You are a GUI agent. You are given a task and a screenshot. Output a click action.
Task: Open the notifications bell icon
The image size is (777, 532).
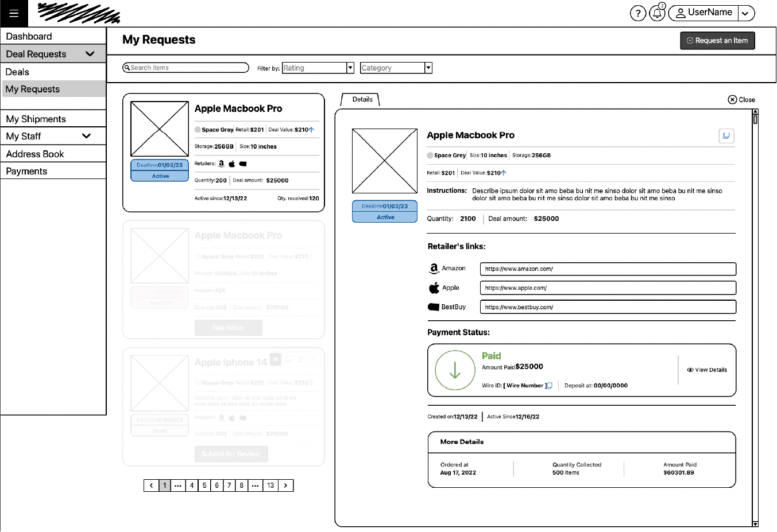[x=657, y=13]
